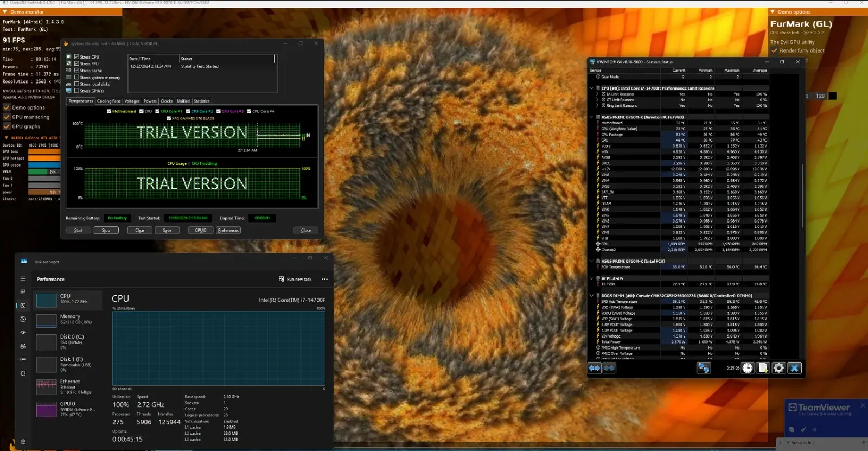The height and width of the screenshot is (451, 868).
Task: Open the three-dot more options in Task Manager
Action: coord(324,279)
